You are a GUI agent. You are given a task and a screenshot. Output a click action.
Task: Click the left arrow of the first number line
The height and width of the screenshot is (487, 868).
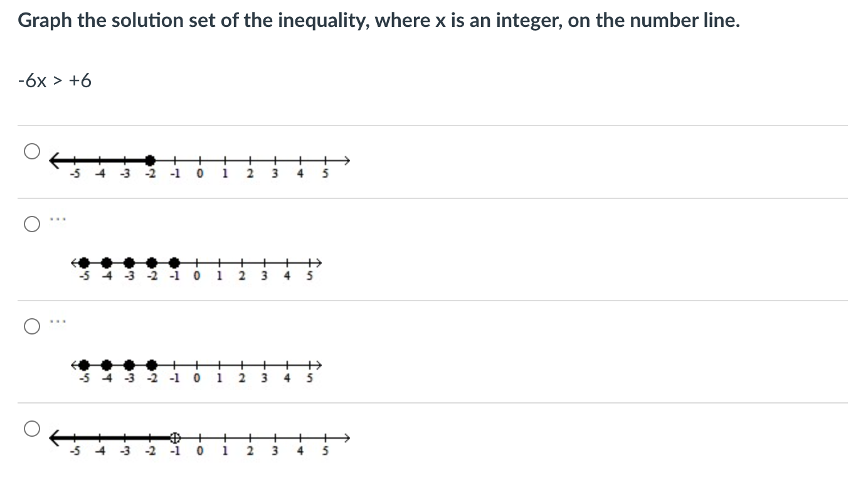tap(55, 160)
